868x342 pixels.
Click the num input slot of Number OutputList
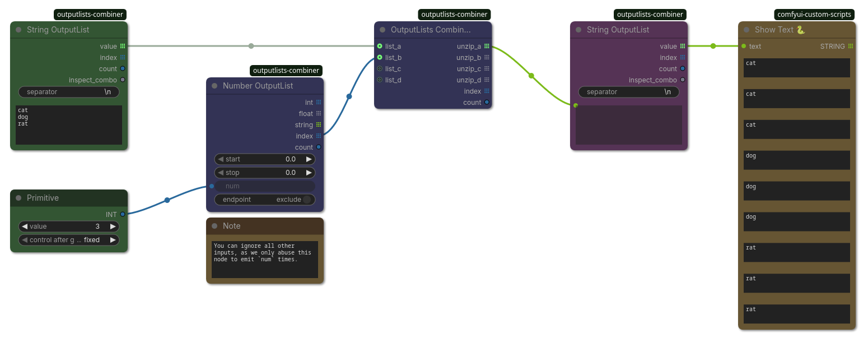212,186
